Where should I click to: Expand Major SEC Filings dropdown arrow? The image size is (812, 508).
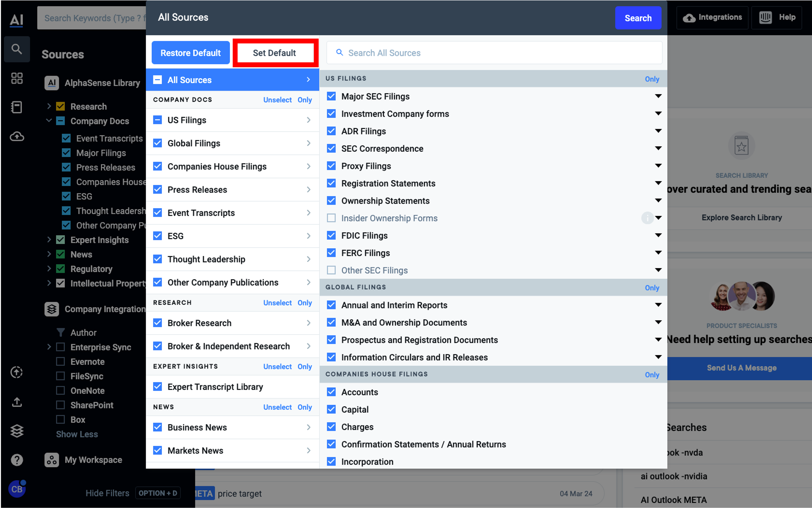coord(658,96)
